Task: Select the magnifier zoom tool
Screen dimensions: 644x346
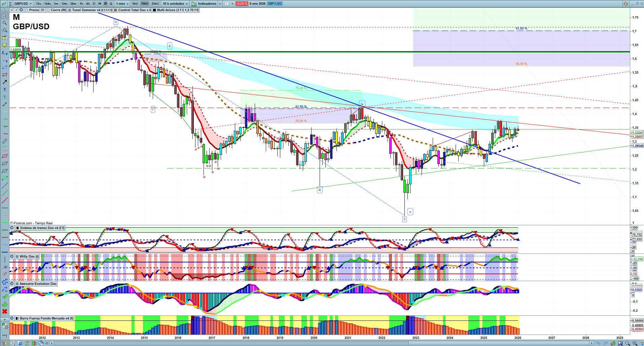Action: tap(5, 23)
